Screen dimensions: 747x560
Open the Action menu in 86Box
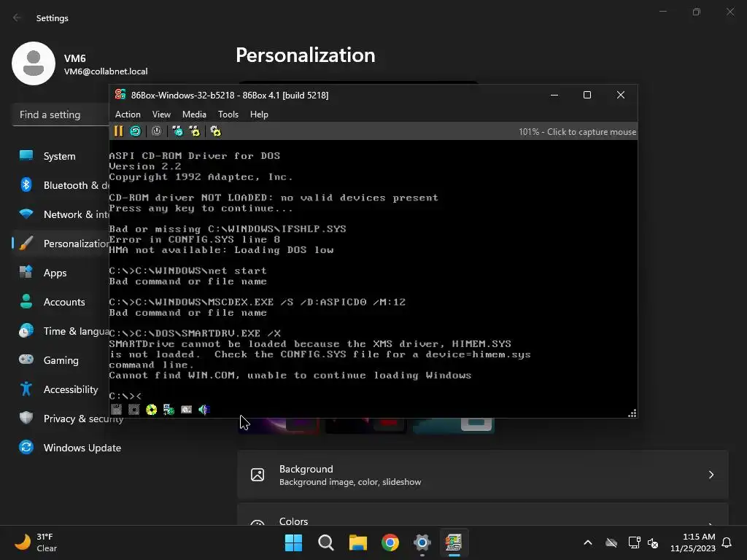pyautogui.click(x=128, y=114)
